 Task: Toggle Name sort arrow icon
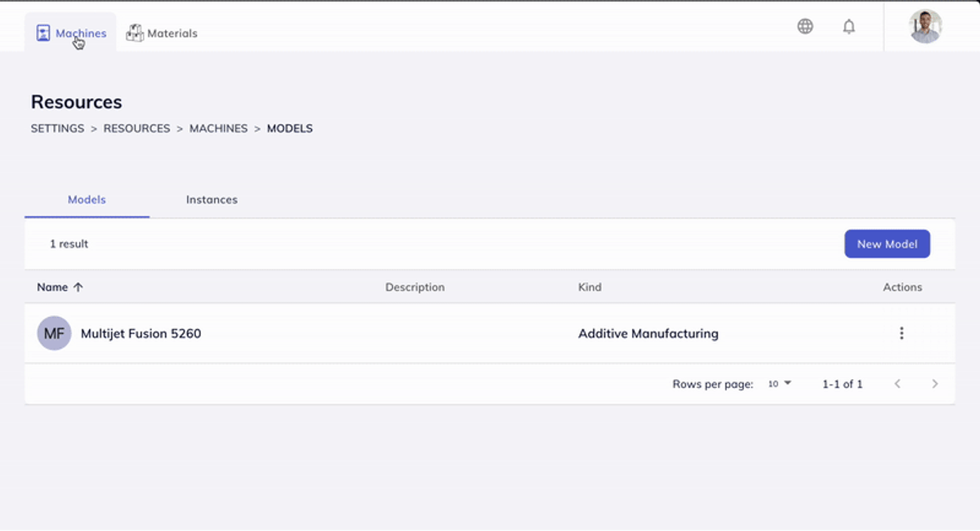tap(78, 287)
